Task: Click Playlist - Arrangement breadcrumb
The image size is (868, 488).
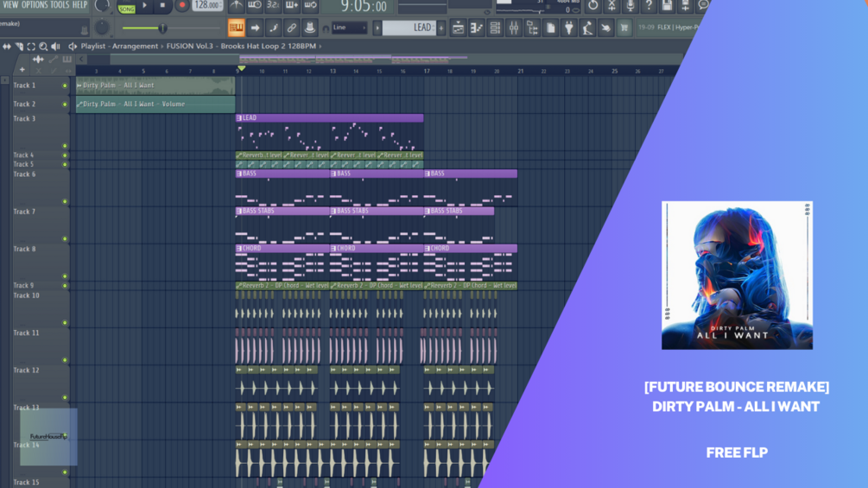Action: (x=119, y=46)
